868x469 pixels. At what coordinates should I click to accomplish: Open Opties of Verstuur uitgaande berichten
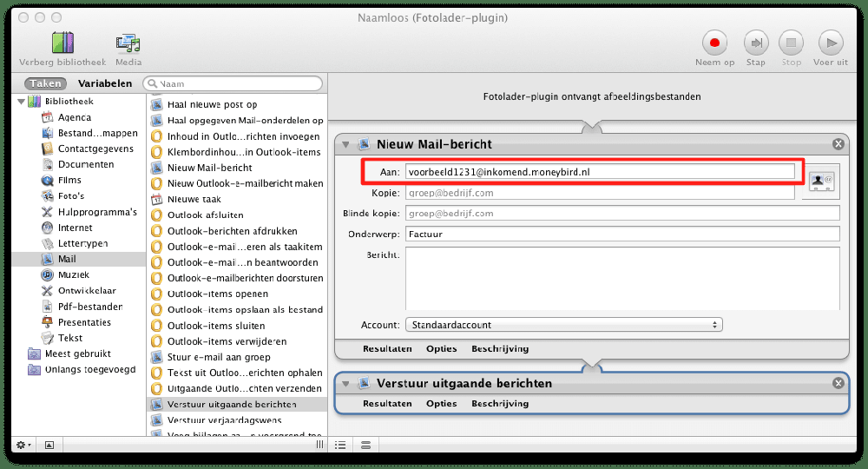tap(441, 404)
